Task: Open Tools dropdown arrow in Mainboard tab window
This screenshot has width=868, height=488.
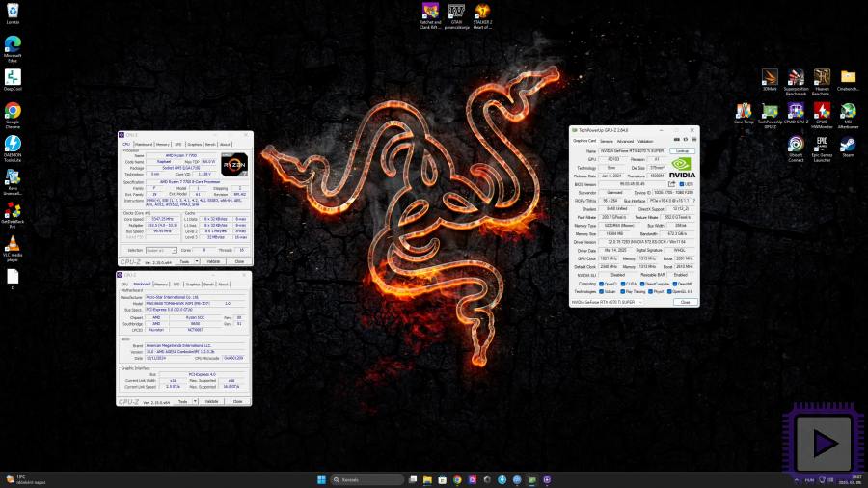Action: [x=195, y=401]
